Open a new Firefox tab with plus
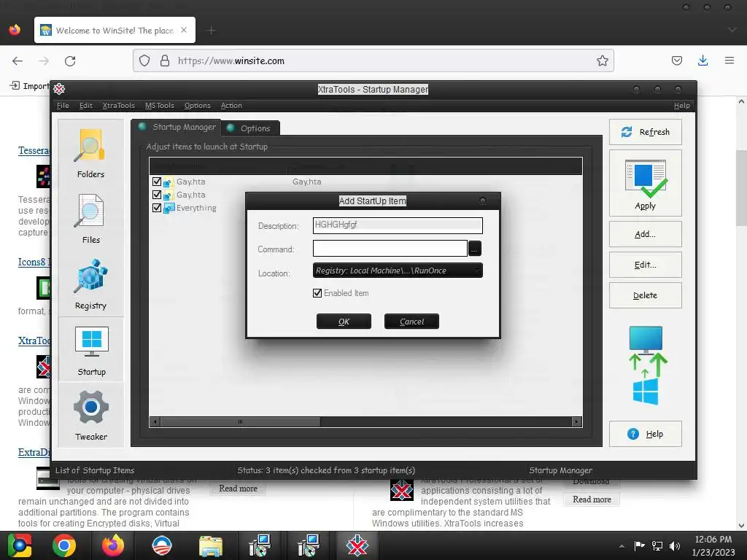The width and height of the screenshot is (747, 560). (x=212, y=31)
